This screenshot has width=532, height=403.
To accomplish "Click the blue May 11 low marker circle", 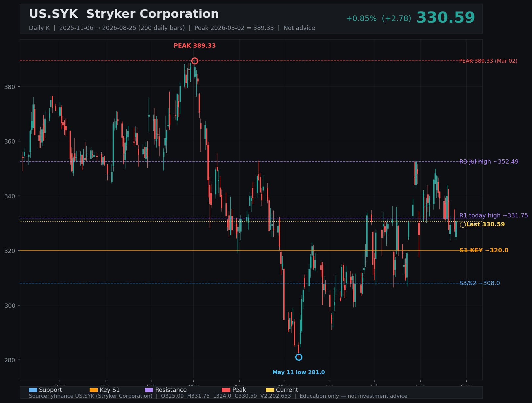I will (299, 357).
